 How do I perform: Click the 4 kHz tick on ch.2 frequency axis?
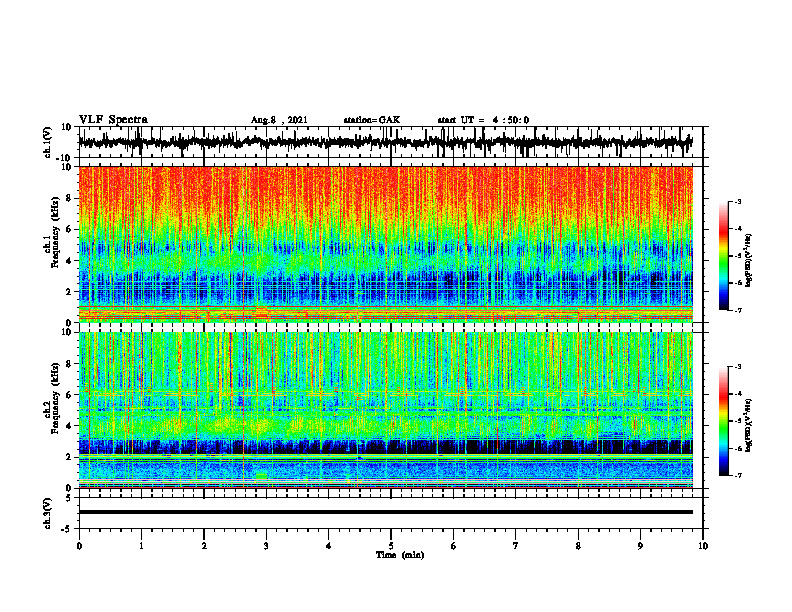point(69,426)
